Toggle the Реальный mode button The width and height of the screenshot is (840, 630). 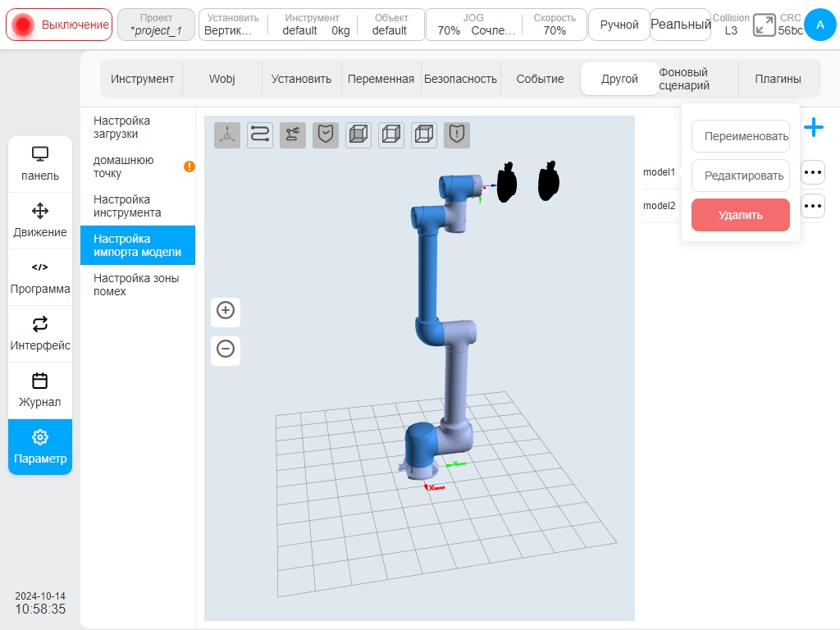(x=680, y=25)
